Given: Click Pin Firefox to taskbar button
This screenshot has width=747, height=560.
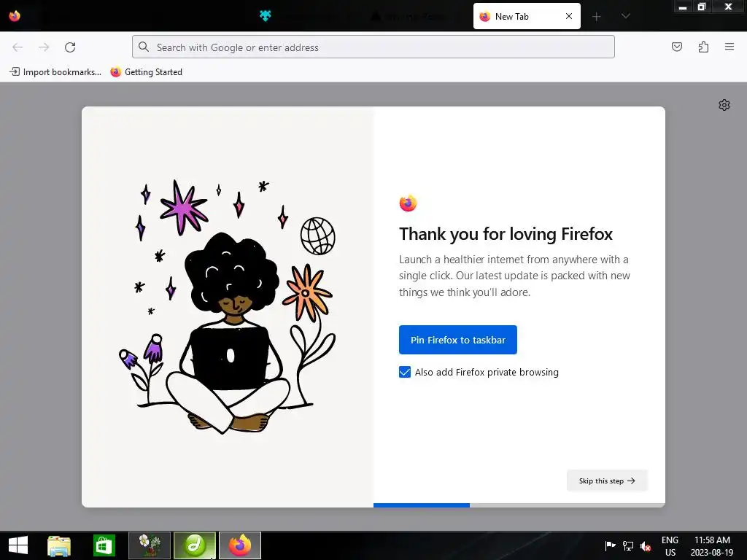Looking at the screenshot, I should [x=458, y=340].
